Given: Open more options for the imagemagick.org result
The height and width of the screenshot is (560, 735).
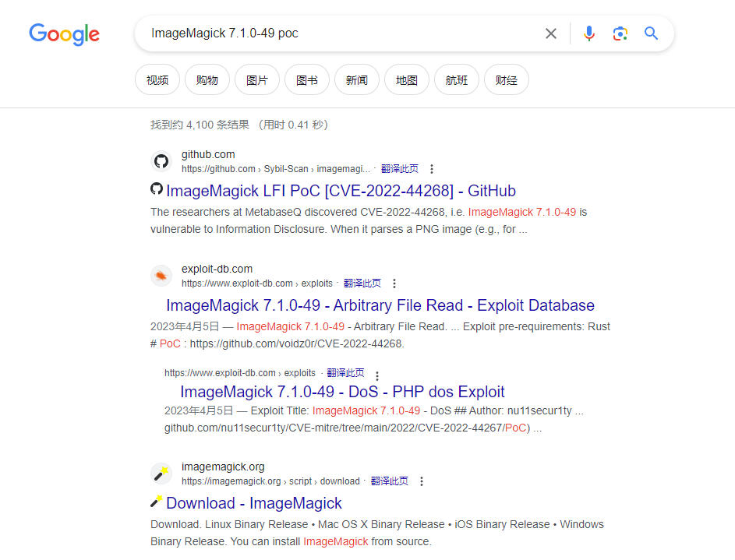Looking at the screenshot, I should [422, 481].
